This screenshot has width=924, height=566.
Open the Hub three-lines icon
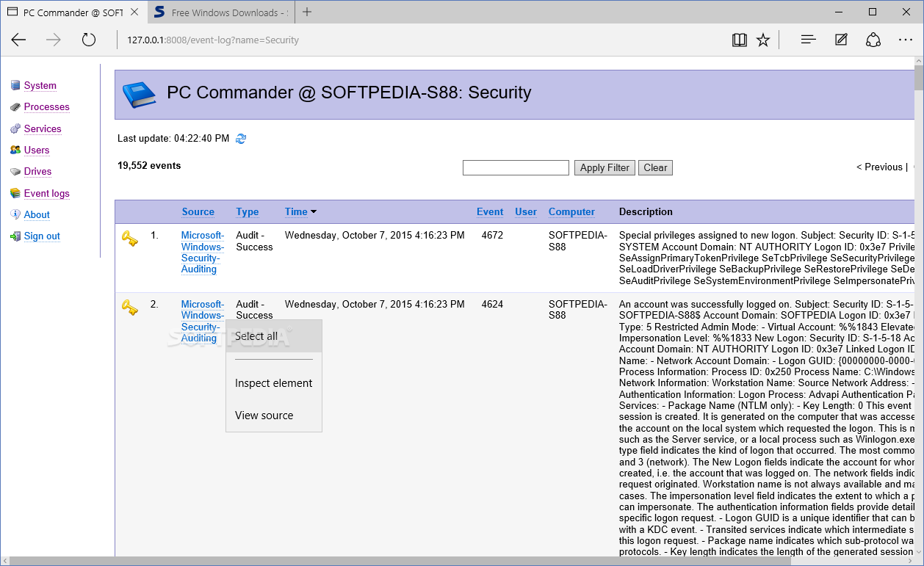pyautogui.click(x=809, y=40)
